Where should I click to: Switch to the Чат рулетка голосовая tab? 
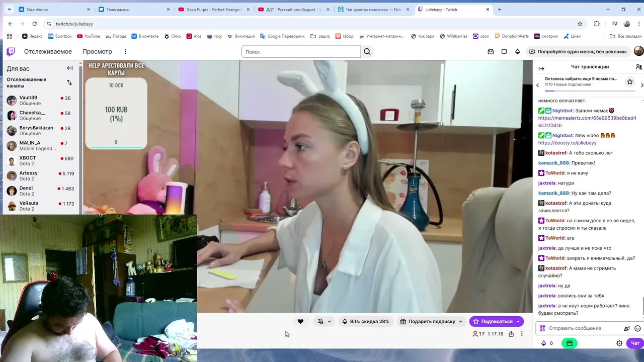click(373, 10)
